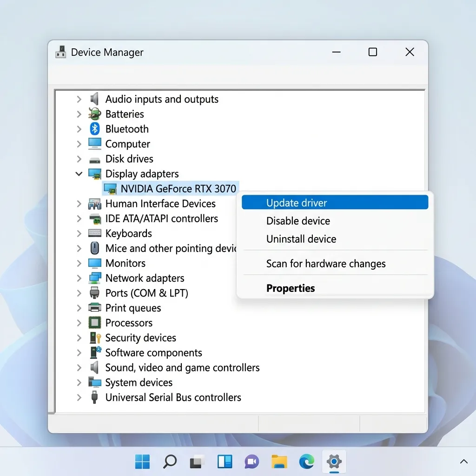Click the Human Interface Devices icon
Image resolution: width=476 pixels, height=476 pixels.
[95, 204]
